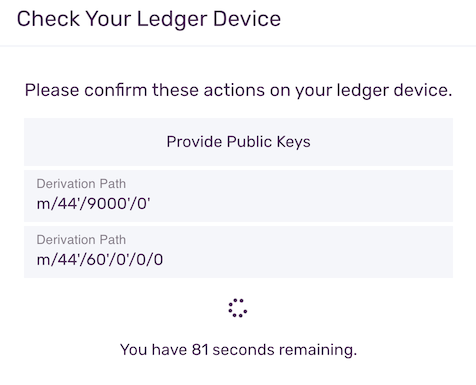This screenshot has height=385, width=476.
Task: Click the word Check in the heading
Action: tap(48, 19)
